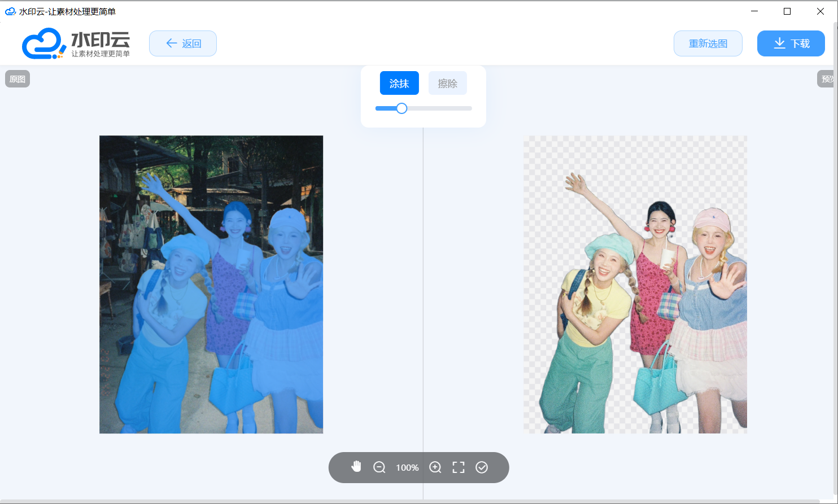838x504 pixels.
Task: Click the 预览 label tag
Action: (x=827, y=79)
